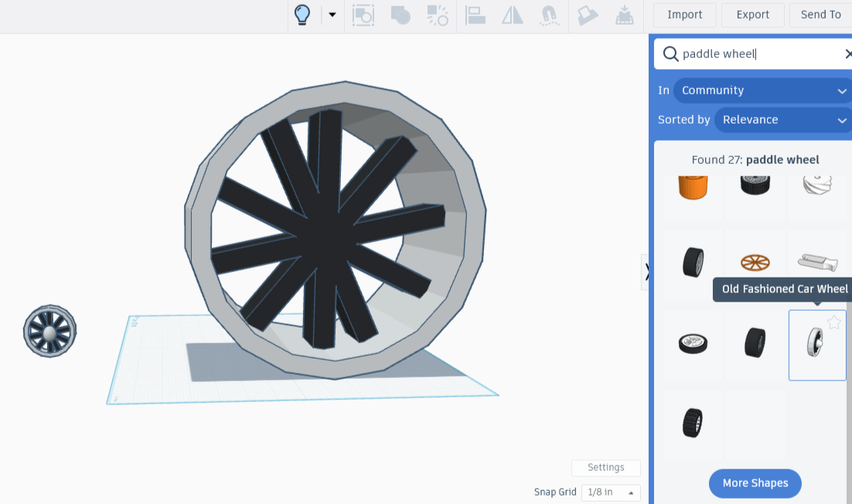
Task: Open the Community source dropdown
Action: tap(762, 90)
